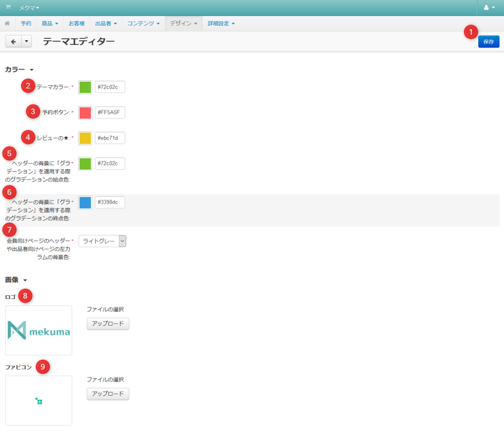Click アップロード button for the favicon
504x434 pixels.
pos(108,394)
